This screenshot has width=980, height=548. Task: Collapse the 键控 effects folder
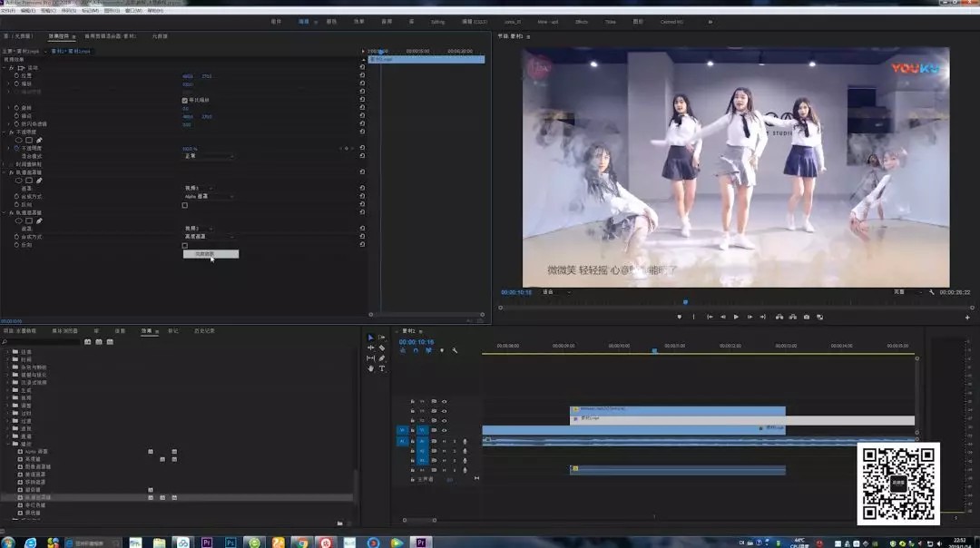click(8, 444)
